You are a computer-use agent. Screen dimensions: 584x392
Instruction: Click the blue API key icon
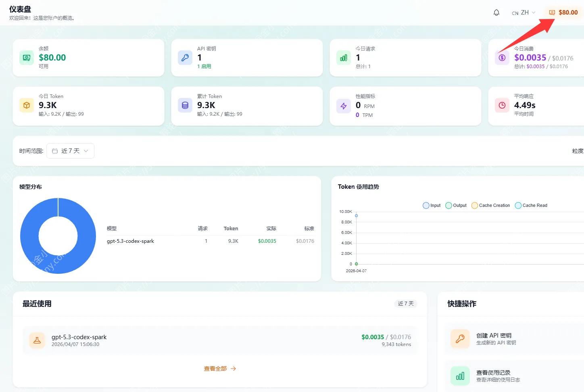[x=185, y=58]
